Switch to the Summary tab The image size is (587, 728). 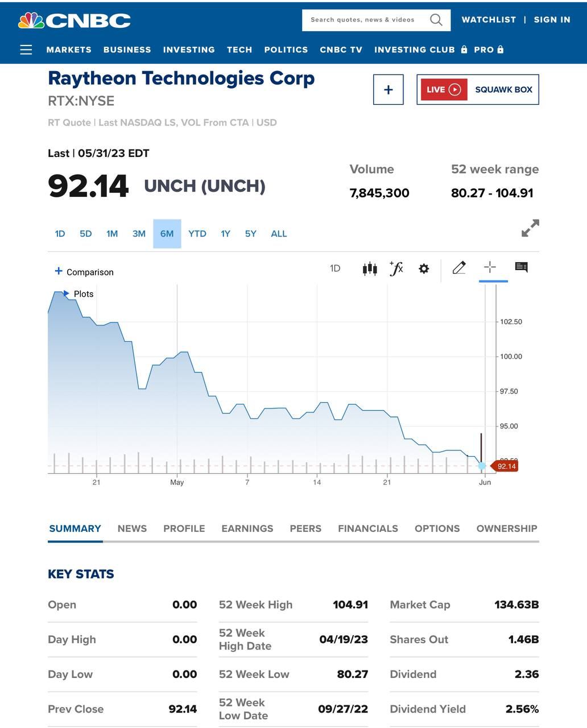click(75, 528)
